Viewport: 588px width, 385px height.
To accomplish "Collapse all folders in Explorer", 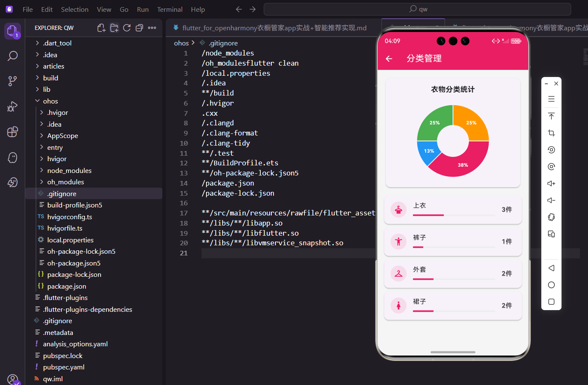I will point(139,28).
